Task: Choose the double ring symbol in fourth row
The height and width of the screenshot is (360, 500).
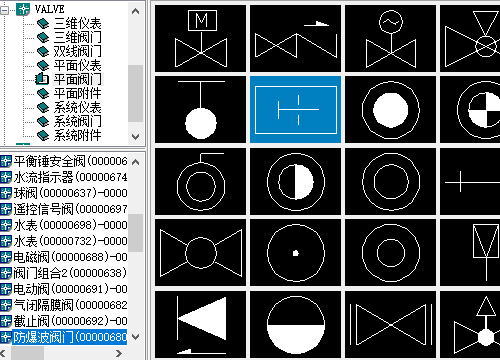Action: click(x=390, y=253)
